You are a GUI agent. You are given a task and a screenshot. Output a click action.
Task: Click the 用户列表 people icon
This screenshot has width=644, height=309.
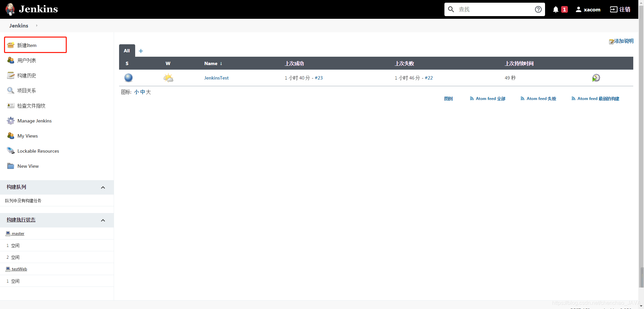[11, 60]
